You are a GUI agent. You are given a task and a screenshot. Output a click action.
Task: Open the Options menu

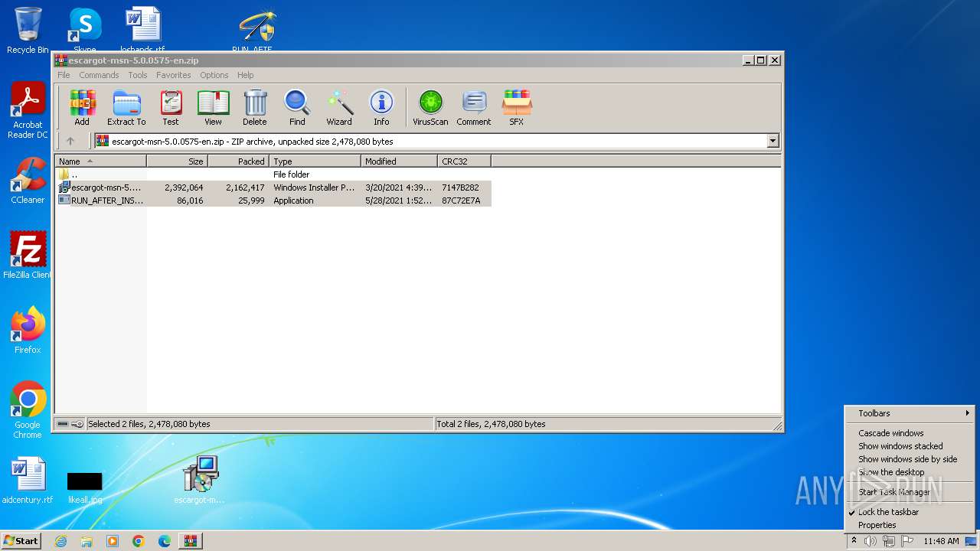[x=214, y=75]
